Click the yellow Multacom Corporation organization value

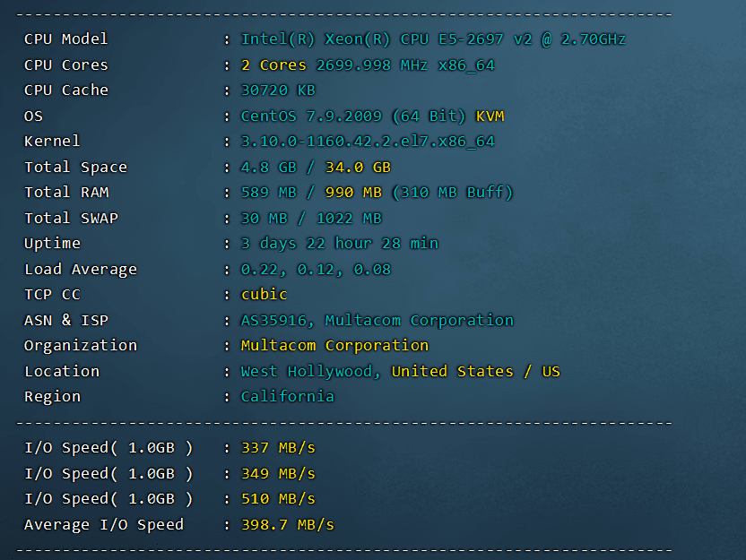pyautogui.click(x=334, y=346)
